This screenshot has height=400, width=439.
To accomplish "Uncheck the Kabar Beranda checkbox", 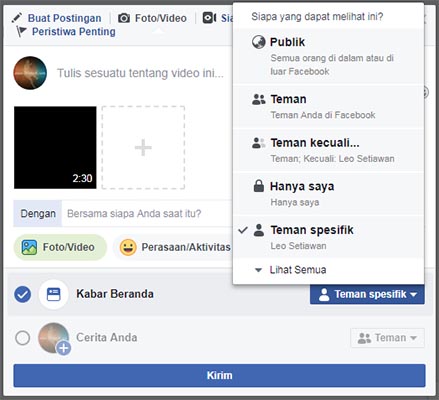I will coord(23,294).
